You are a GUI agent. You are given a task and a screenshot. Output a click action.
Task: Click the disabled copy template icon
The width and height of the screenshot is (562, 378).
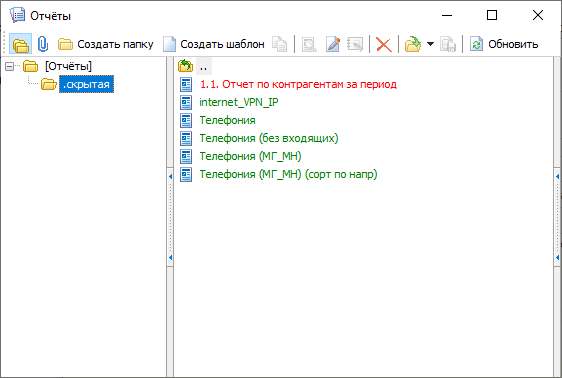pos(279,44)
